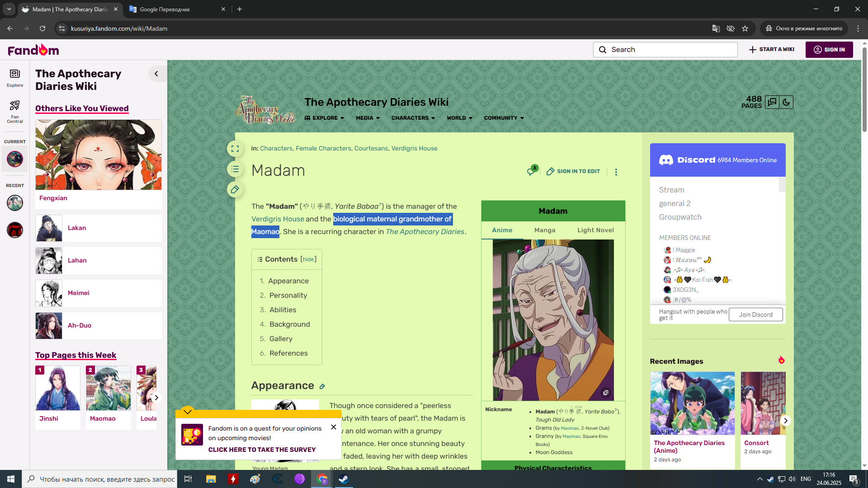Open the current wiki avatar under CURRENT
868x488 pixels.
(15, 159)
